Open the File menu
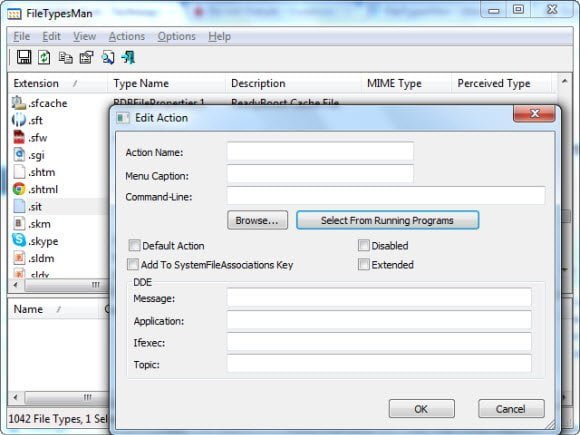580x435 pixels. click(x=21, y=36)
